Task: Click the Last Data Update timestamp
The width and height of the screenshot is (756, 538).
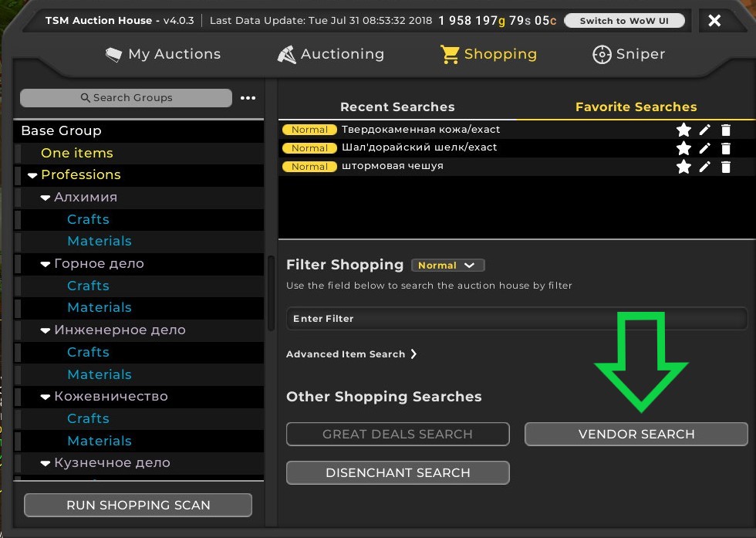Action: tap(321, 21)
